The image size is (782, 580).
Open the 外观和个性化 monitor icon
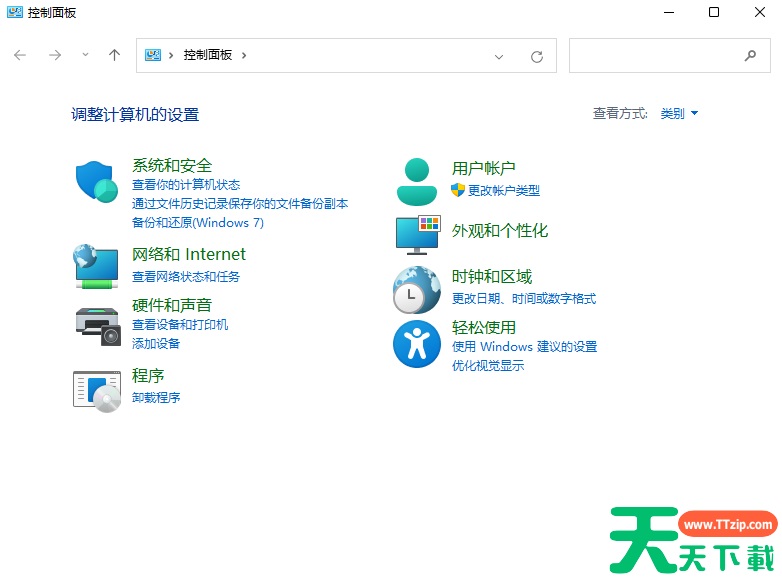pos(417,235)
